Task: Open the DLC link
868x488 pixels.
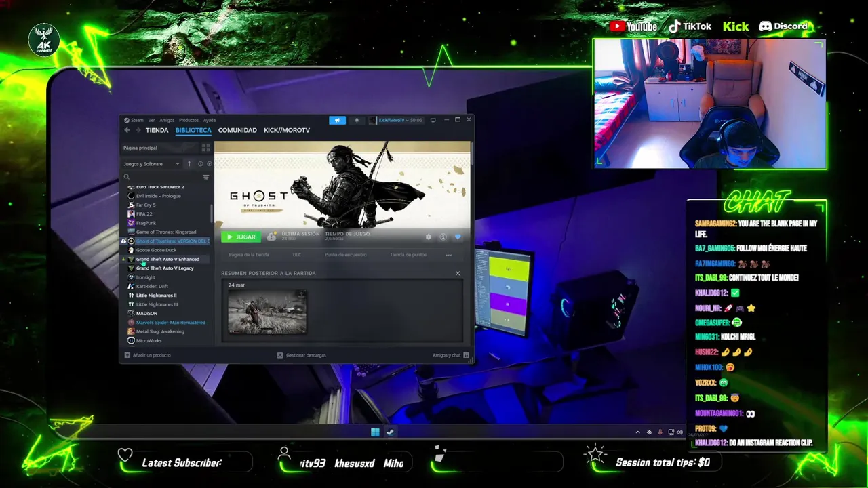Action: tap(297, 255)
